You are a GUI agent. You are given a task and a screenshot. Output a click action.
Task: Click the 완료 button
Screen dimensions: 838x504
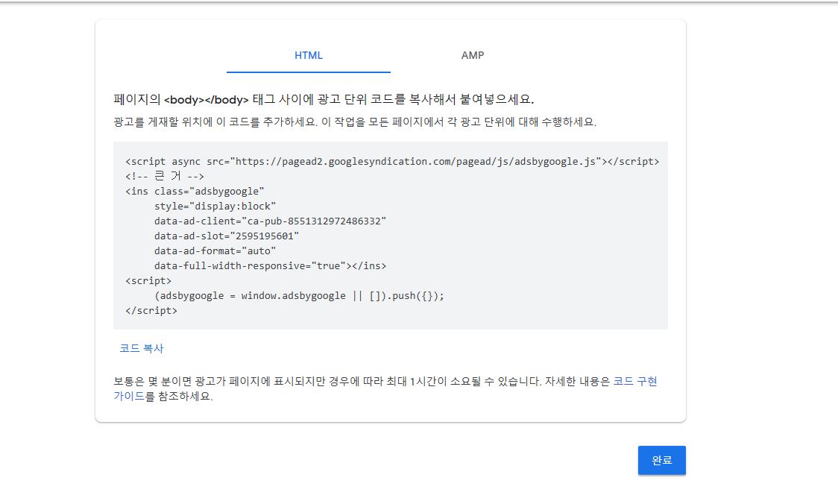coord(661,460)
